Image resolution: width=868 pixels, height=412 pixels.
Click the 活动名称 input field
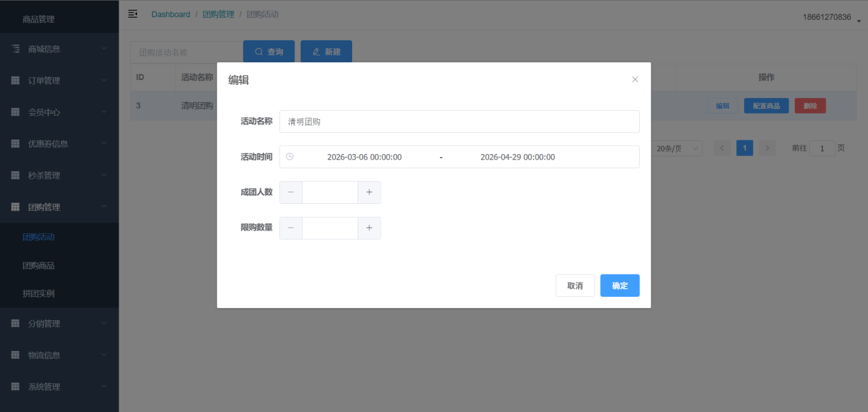pyautogui.click(x=459, y=122)
